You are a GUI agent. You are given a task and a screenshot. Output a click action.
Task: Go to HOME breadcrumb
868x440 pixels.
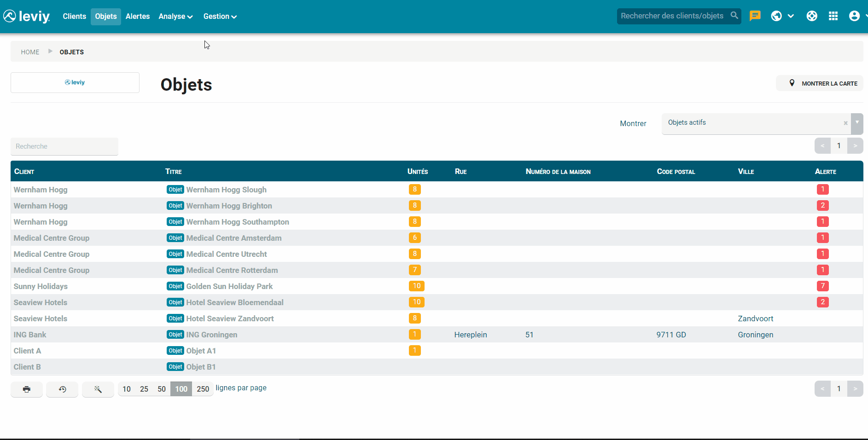tap(30, 52)
